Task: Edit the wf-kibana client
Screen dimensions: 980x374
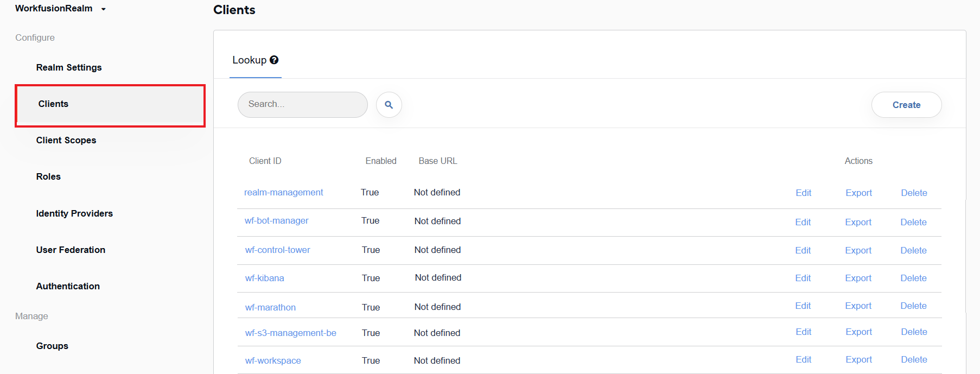Action: click(803, 278)
